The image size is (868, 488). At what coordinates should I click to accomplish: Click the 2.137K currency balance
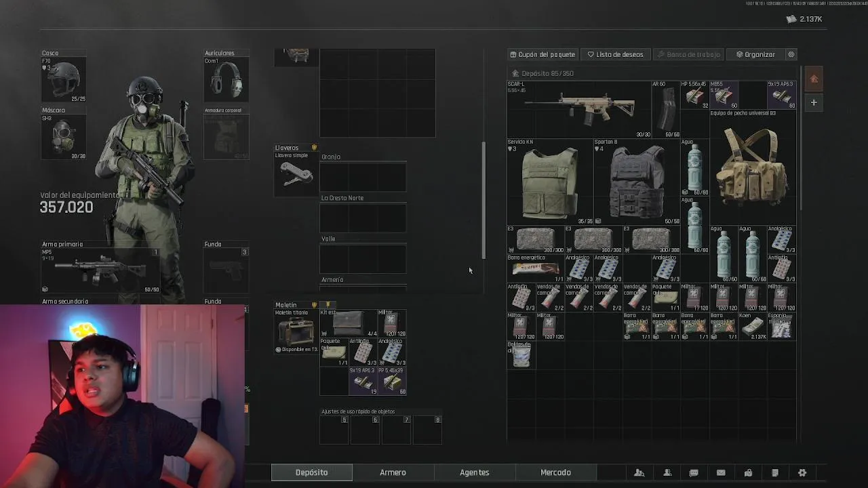tap(804, 19)
